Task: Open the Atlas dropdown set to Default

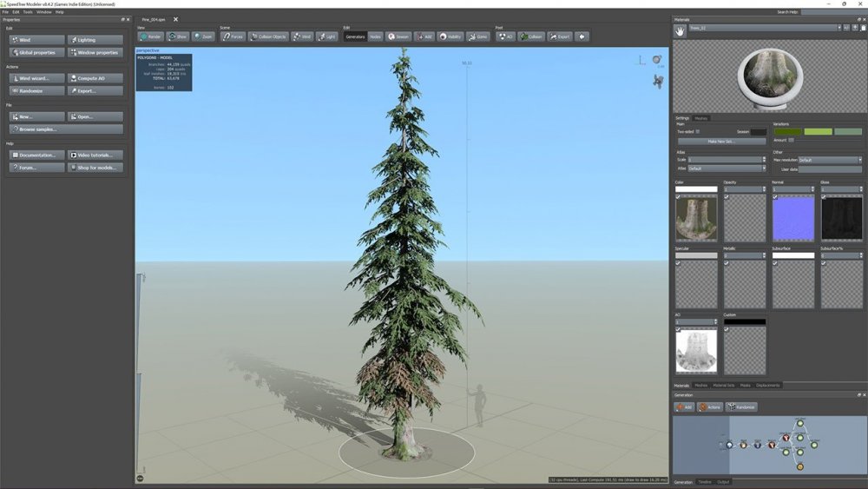Action: click(x=727, y=169)
